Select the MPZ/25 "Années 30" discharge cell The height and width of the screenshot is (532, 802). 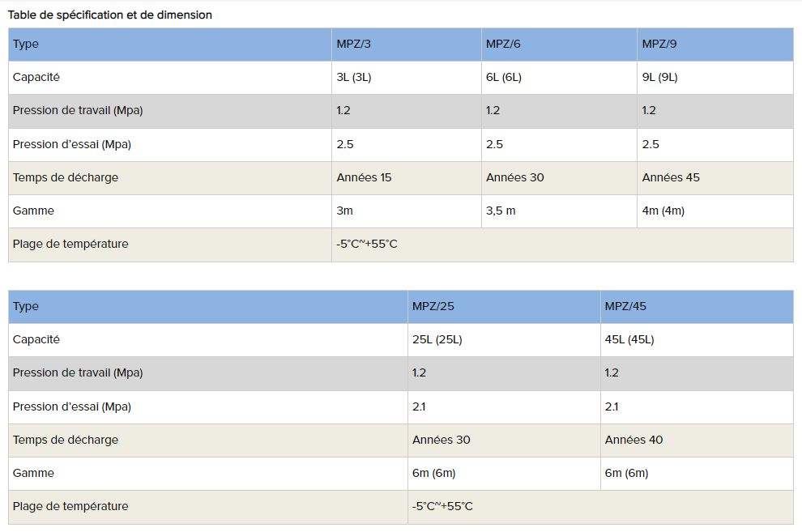click(x=441, y=440)
